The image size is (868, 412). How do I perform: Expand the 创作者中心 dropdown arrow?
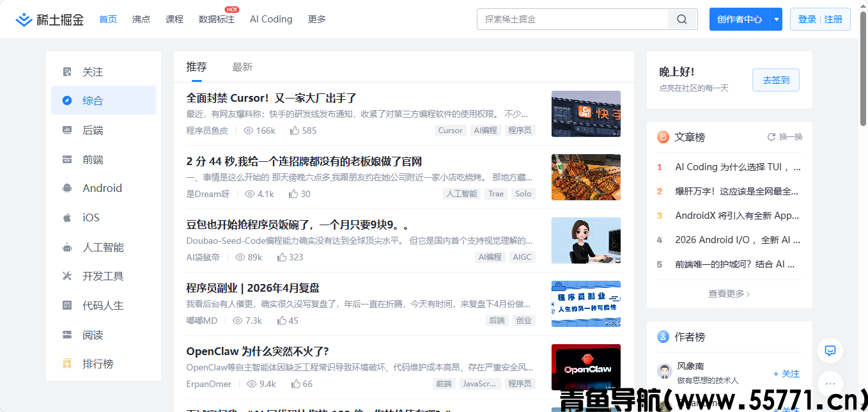tap(776, 19)
